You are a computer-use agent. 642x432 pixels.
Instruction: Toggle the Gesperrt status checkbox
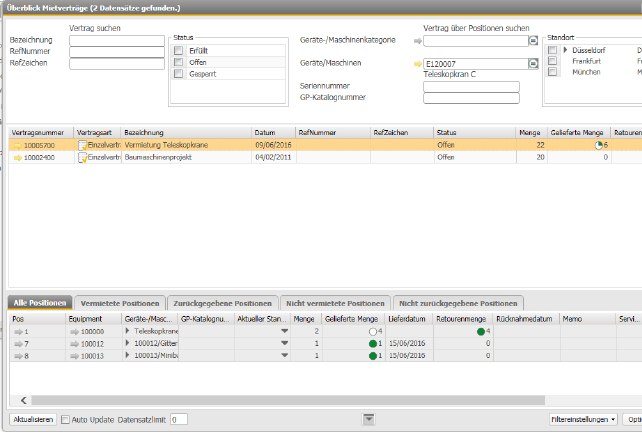pyautogui.click(x=179, y=74)
